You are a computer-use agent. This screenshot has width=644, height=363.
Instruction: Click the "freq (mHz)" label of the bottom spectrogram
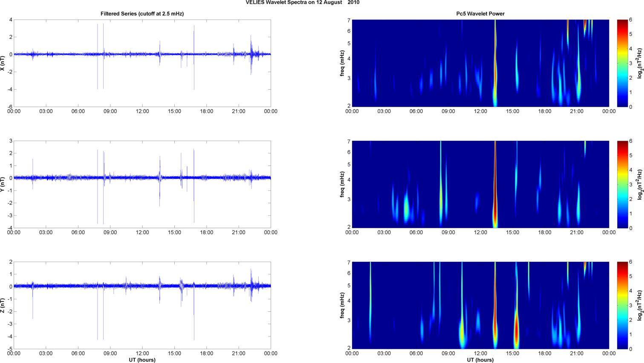(x=342, y=305)
